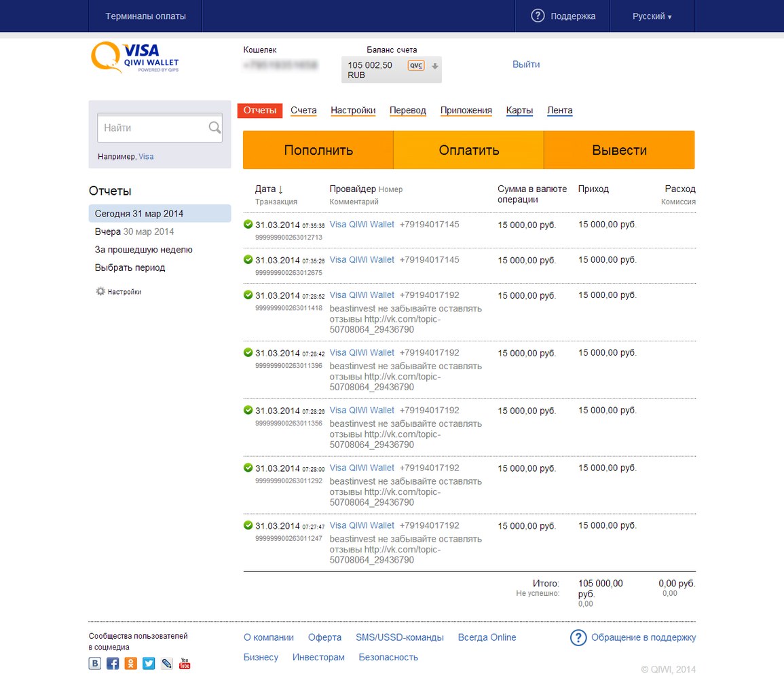The height and width of the screenshot is (695, 784).
Task: Open the Безопасность footer link
Action: (388, 658)
